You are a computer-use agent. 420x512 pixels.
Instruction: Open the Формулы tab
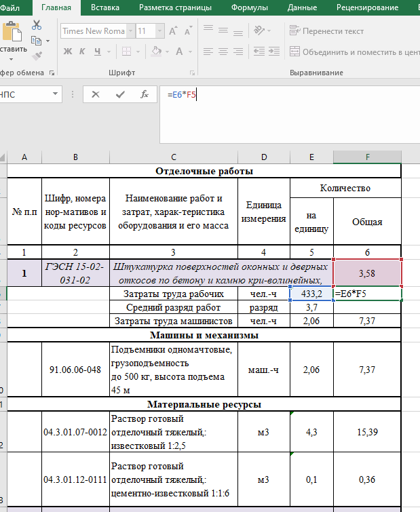[250, 7]
